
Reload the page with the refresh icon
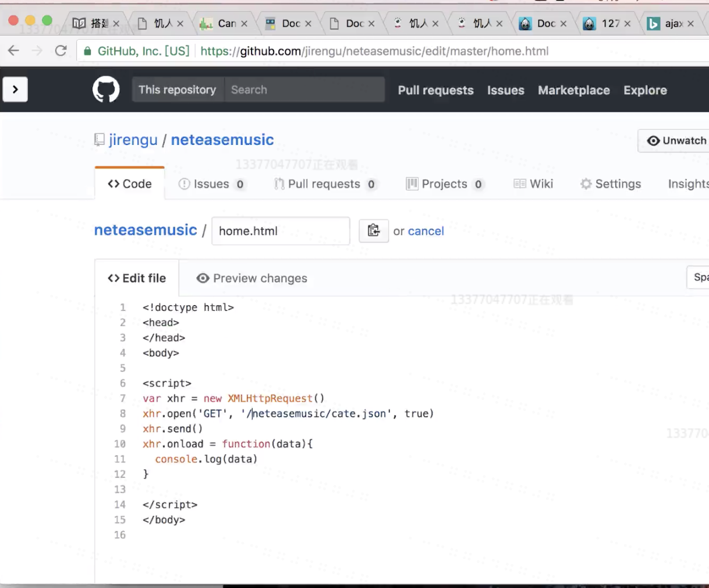61,51
